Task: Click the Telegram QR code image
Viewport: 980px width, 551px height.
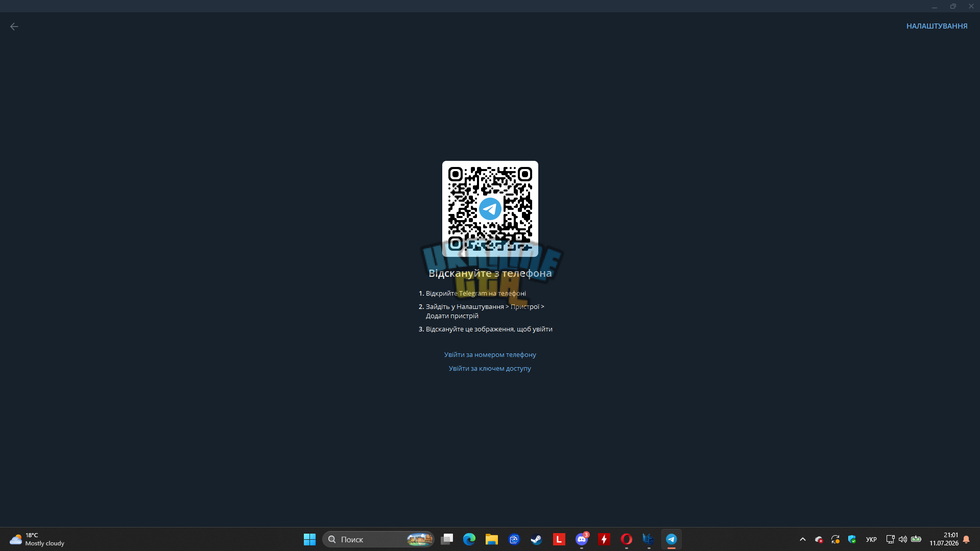Action: [x=490, y=208]
